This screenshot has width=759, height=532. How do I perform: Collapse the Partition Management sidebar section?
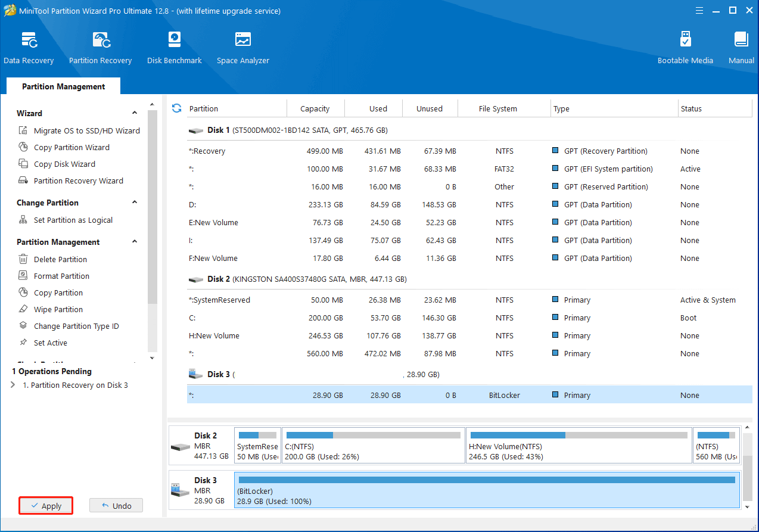pyautogui.click(x=135, y=242)
